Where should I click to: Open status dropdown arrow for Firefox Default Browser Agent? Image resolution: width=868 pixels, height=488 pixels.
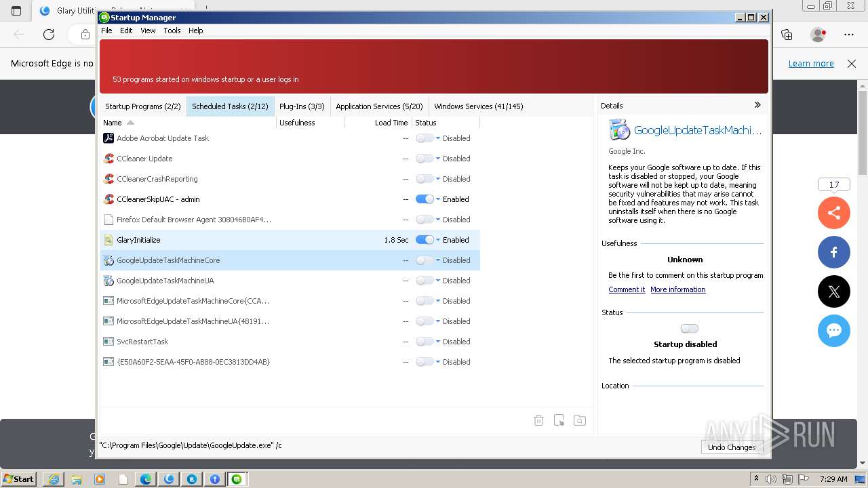pos(438,220)
